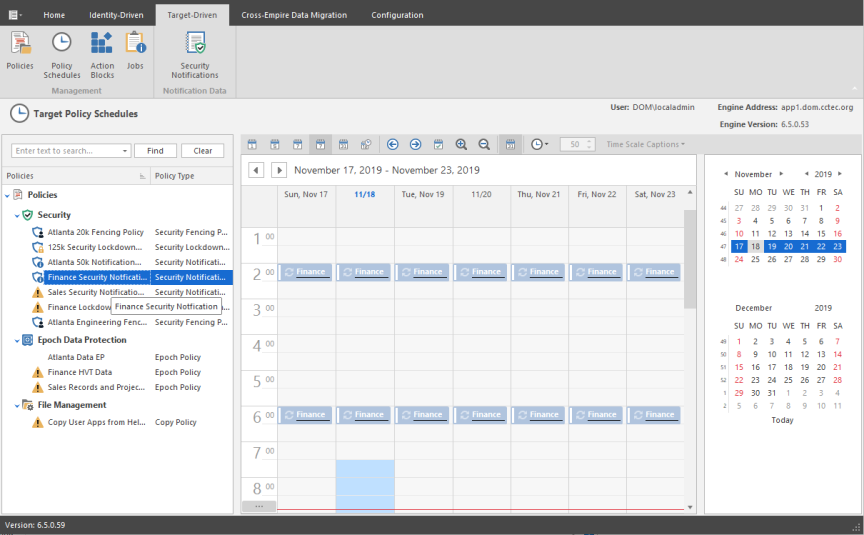The image size is (864, 535).
Task: Open the application menu icon
Action: pyautogui.click(x=14, y=15)
